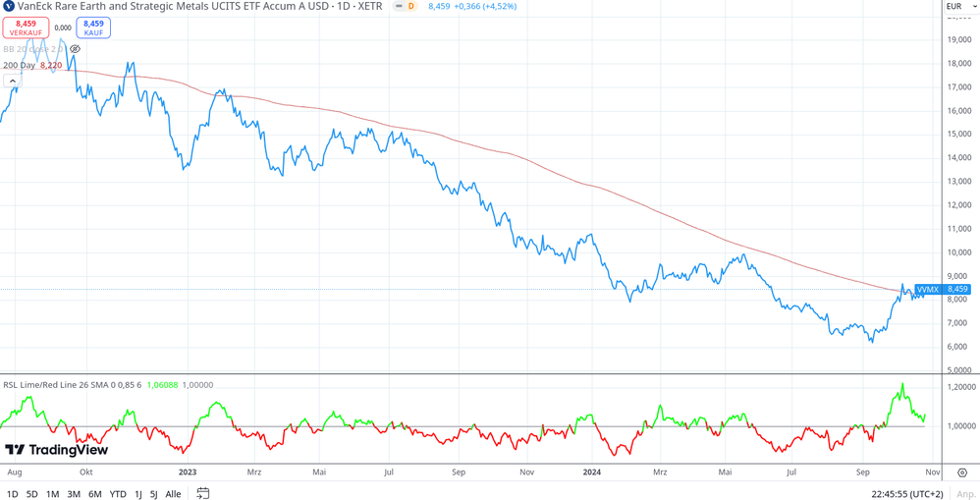This screenshot has height=500, width=980.
Task: Click the Anp. adjustment toggle
Action: point(965,494)
